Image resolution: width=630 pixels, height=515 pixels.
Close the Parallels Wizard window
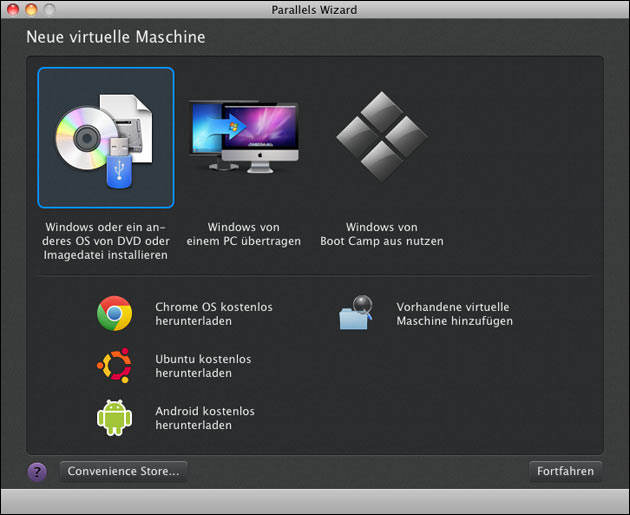13,9
